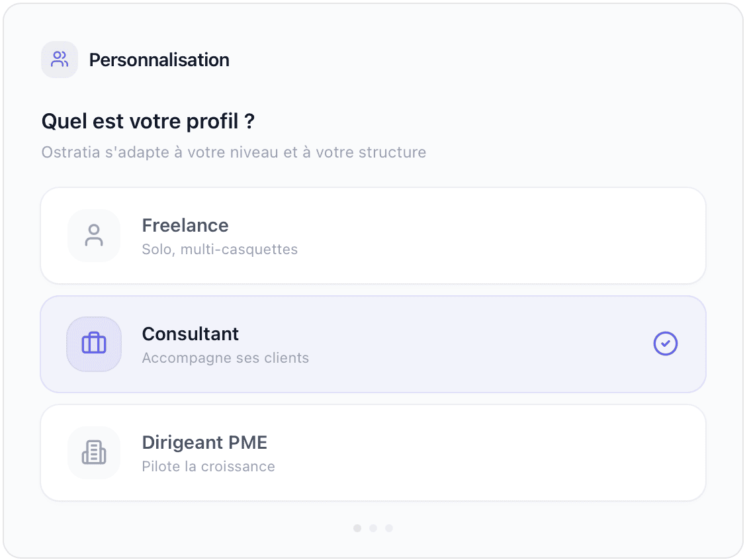Select the Freelance profile label
The width and height of the screenshot is (749, 560).
tap(185, 226)
